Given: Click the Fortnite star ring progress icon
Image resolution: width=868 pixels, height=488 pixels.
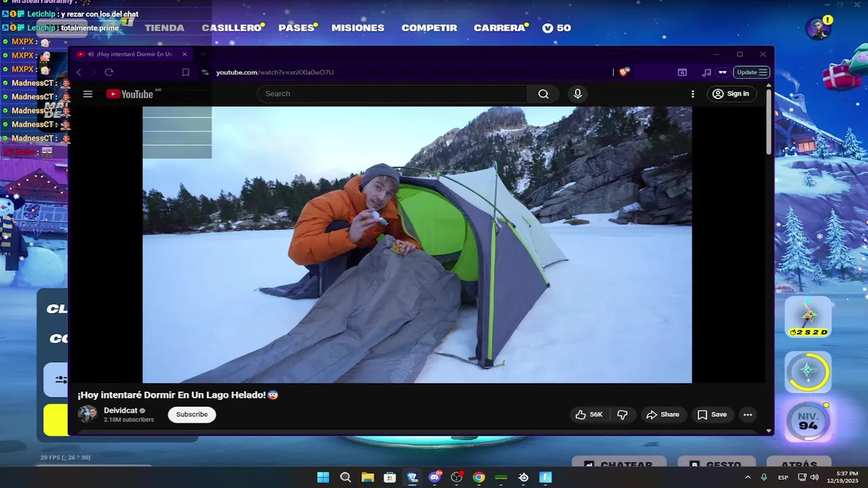Looking at the screenshot, I should (808, 372).
